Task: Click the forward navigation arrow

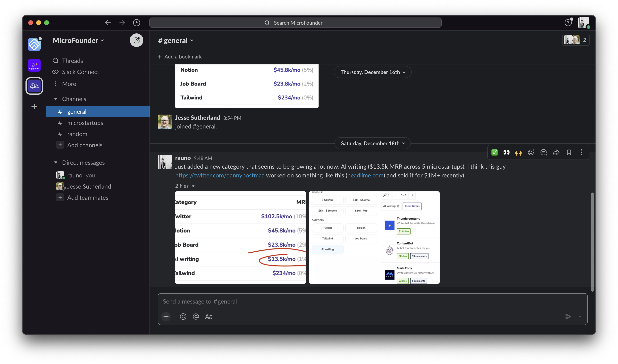Action: (x=122, y=23)
